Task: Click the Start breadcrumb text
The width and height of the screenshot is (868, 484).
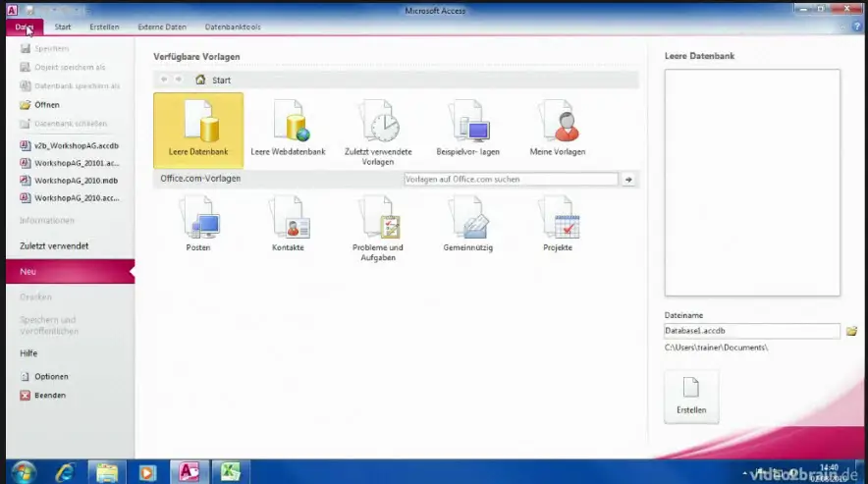Action: click(222, 81)
